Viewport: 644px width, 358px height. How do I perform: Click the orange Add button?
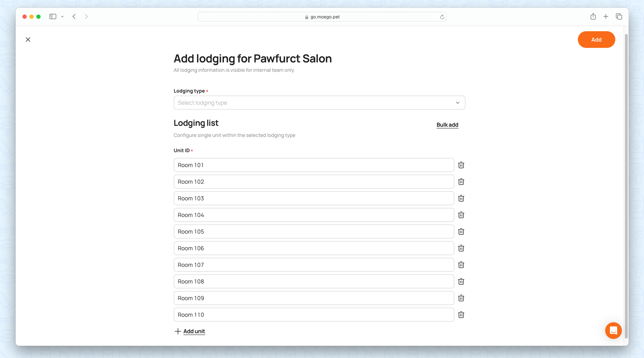pyautogui.click(x=596, y=40)
